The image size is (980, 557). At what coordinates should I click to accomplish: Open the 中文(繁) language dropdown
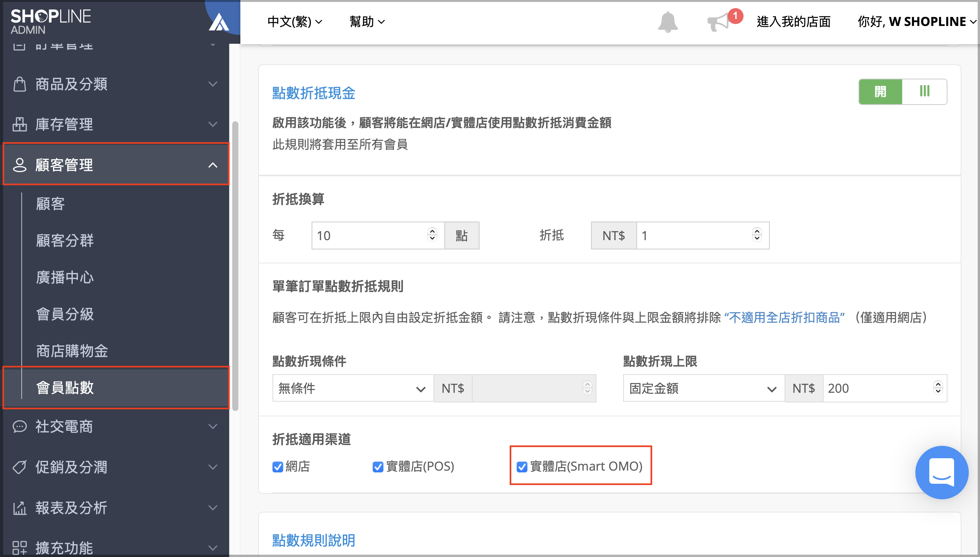pos(295,22)
